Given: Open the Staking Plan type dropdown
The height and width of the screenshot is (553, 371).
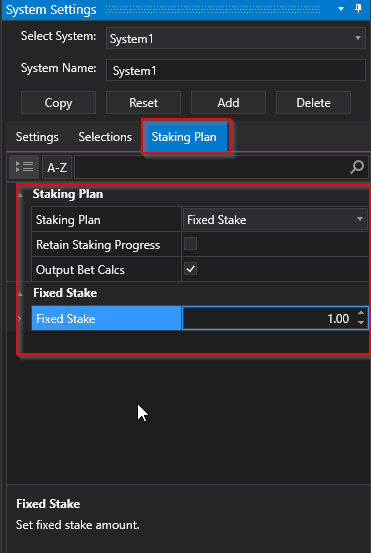Looking at the screenshot, I should [275, 219].
